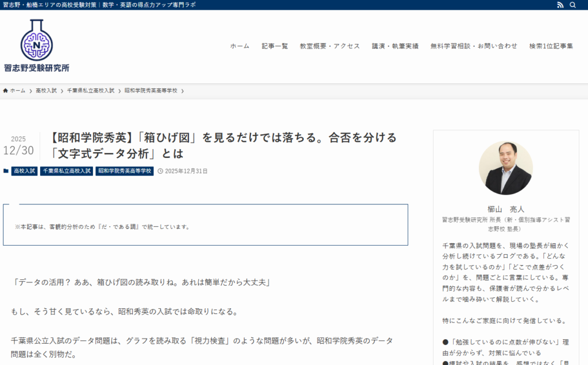588x365 pixels.
Task: Click the home icon in breadcrumb
Action: click(x=6, y=91)
